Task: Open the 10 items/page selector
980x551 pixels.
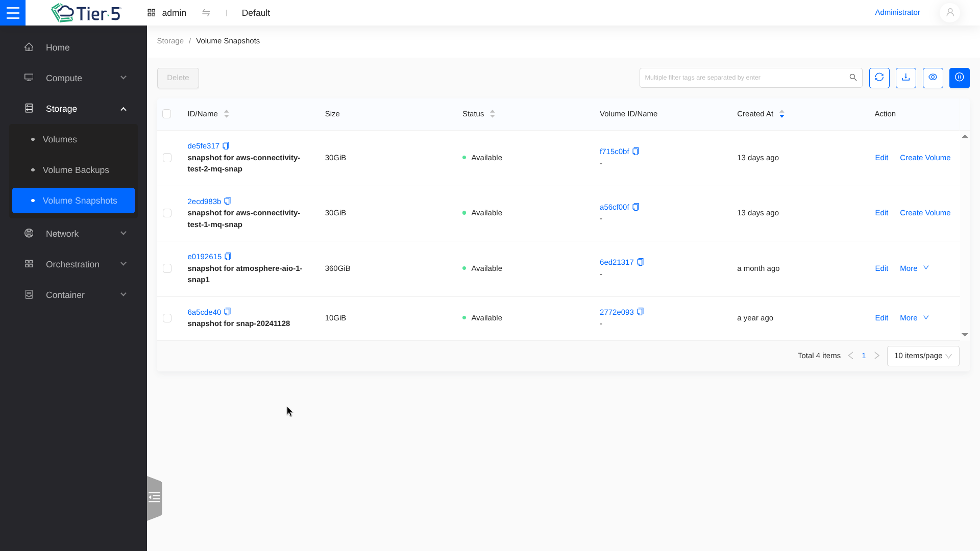Action: pos(922,356)
